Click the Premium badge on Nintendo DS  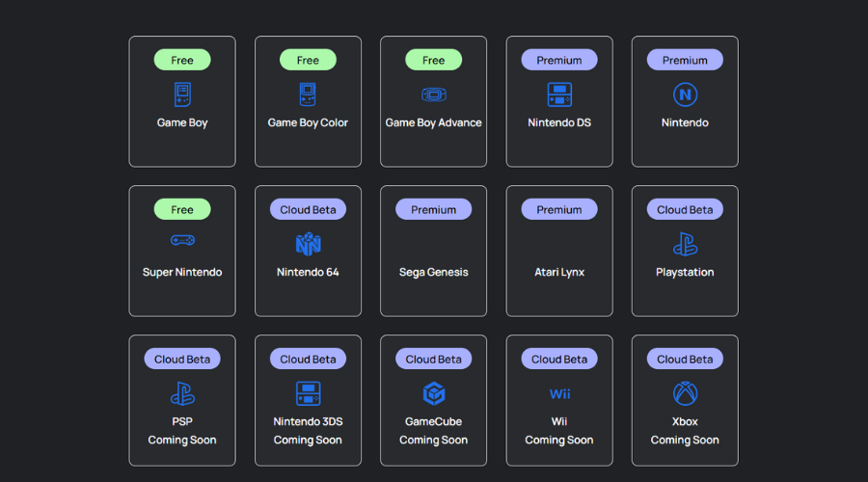(559, 60)
